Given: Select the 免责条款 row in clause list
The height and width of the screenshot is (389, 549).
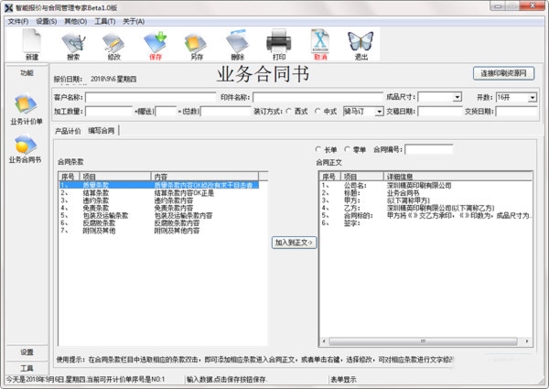Looking at the screenshot, I should [159, 208].
